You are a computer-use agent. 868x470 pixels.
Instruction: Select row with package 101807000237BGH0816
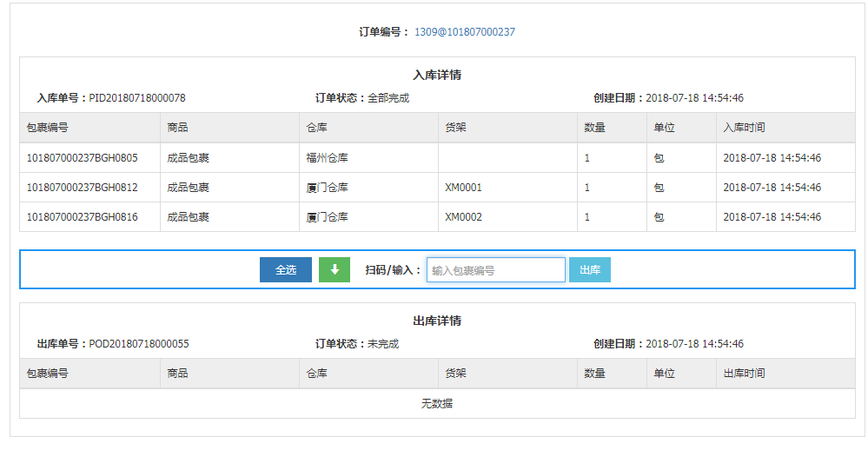[x=83, y=217]
